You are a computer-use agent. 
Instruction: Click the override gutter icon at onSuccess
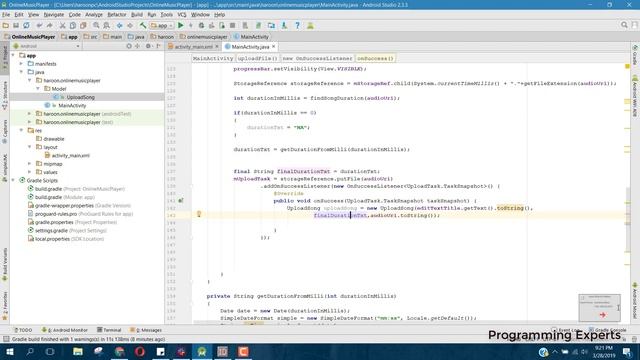point(181,200)
